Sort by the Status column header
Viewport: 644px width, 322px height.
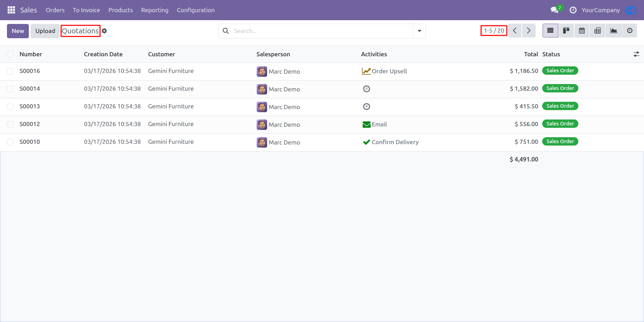(551, 54)
